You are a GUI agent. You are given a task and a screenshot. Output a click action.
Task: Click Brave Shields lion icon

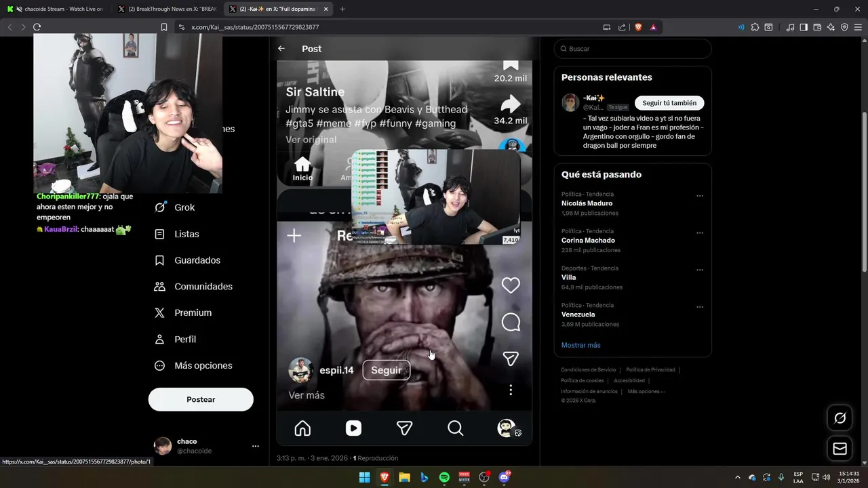tap(638, 27)
